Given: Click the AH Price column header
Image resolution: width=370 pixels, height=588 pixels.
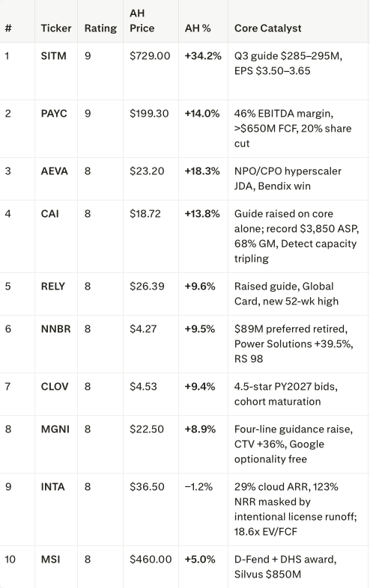Looking at the screenshot, I should (x=142, y=21).
